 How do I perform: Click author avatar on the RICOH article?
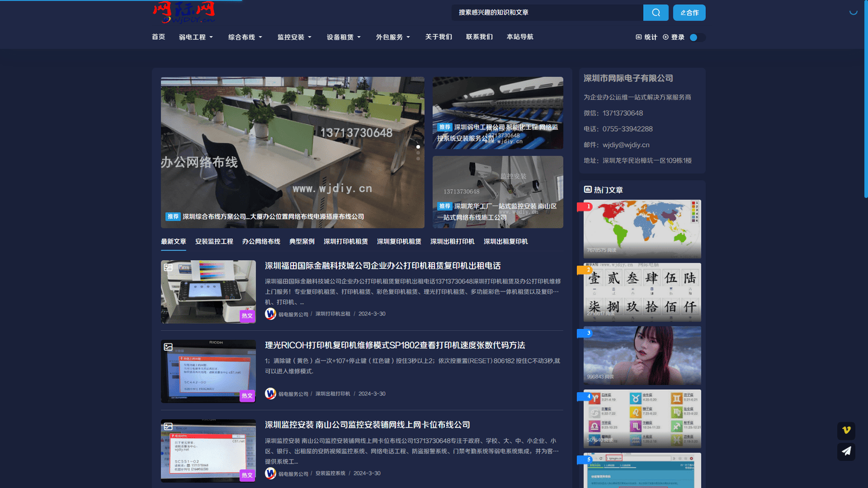[271, 393]
